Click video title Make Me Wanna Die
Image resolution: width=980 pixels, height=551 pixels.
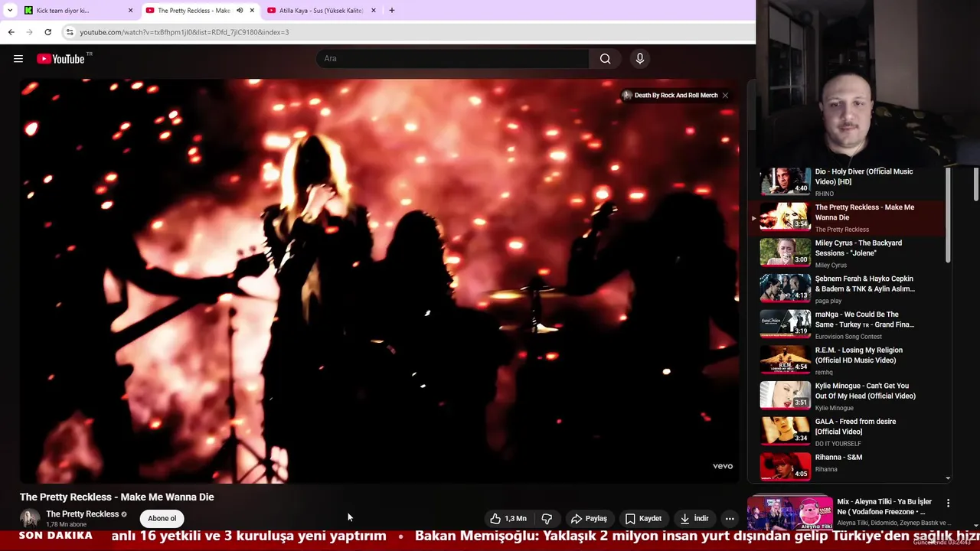tap(116, 497)
